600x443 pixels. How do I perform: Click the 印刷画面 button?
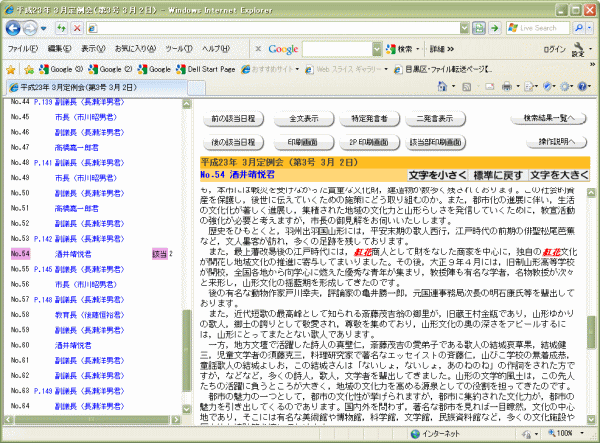pos(303,142)
